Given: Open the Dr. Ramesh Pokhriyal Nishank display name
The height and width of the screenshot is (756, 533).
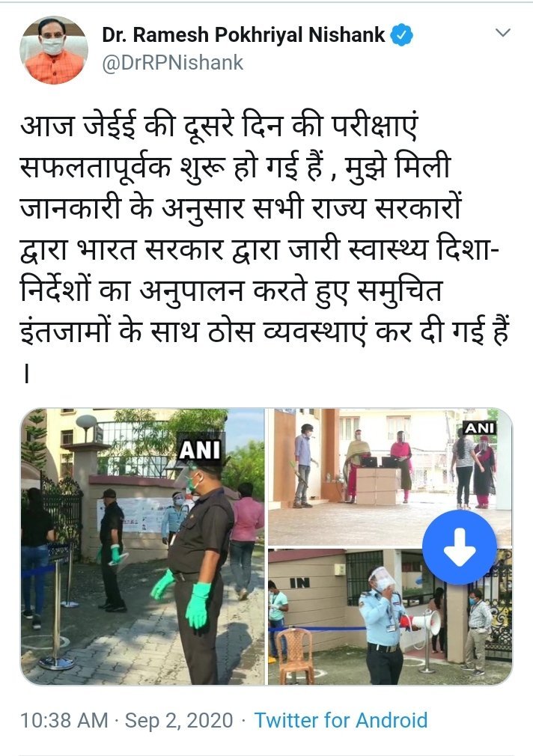Looking at the screenshot, I should 243,35.
